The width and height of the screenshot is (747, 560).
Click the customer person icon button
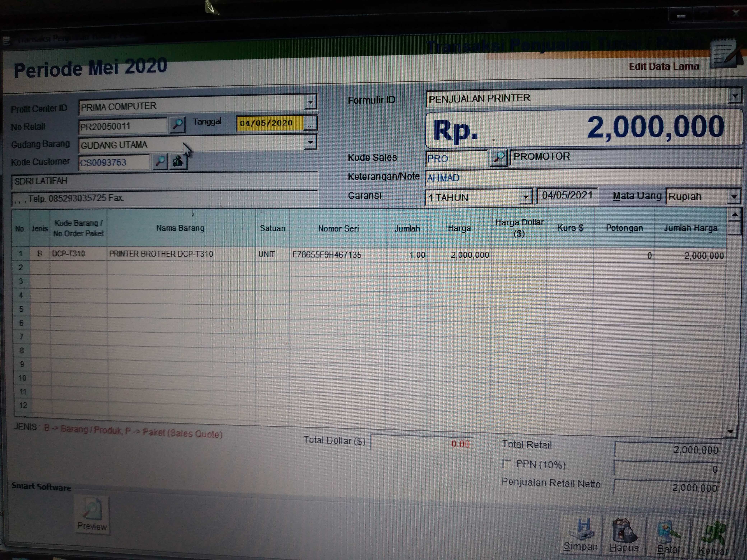(x=178, y=161)
